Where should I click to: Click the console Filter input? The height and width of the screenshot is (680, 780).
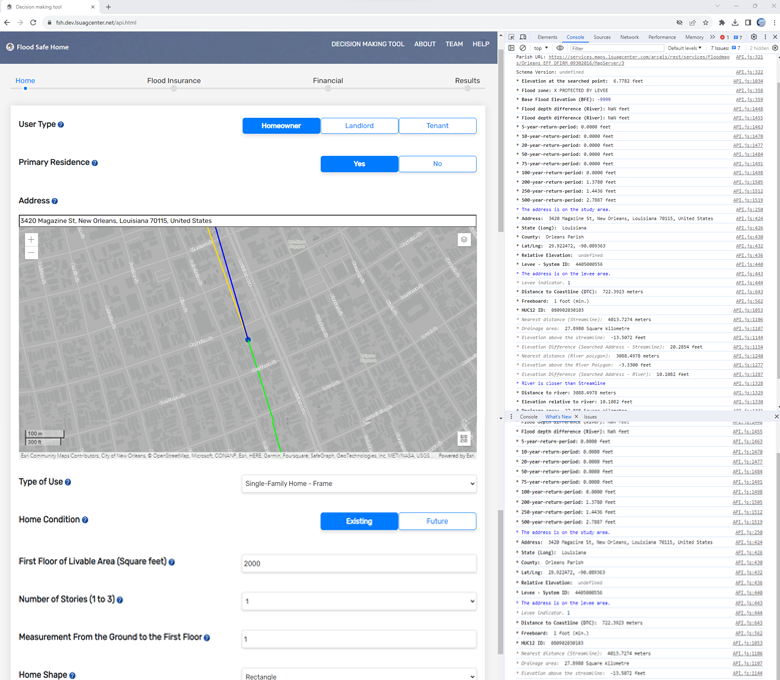point(617,48)
